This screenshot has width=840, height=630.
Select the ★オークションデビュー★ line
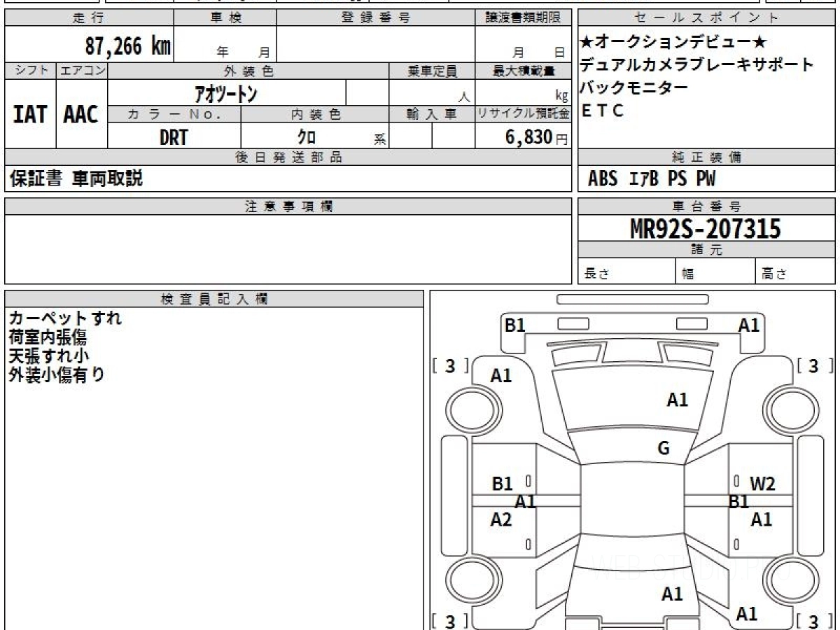[x=673, y=42]
